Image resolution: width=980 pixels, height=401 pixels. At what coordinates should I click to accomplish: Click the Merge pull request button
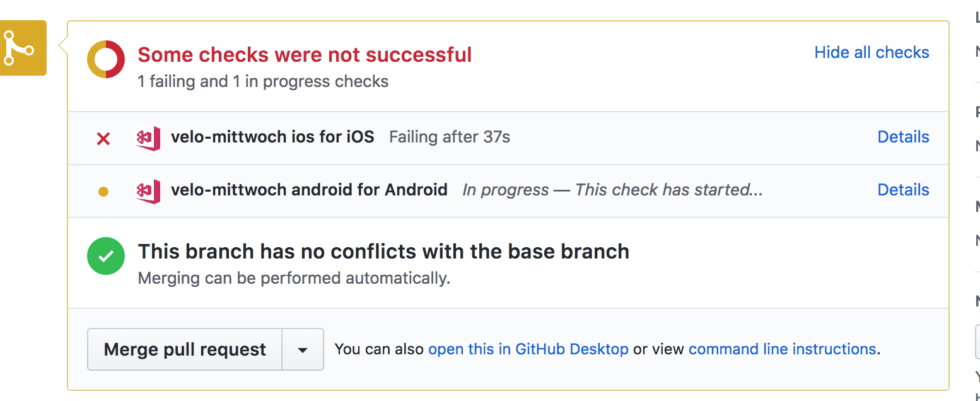pos(184,349)
